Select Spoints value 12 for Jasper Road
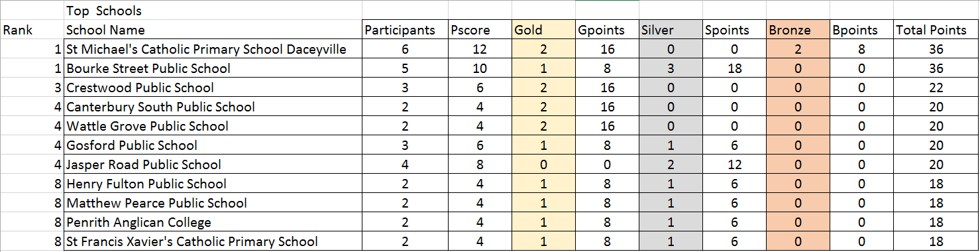Viewport: 980px width, 252px height. tap(734, 164)
